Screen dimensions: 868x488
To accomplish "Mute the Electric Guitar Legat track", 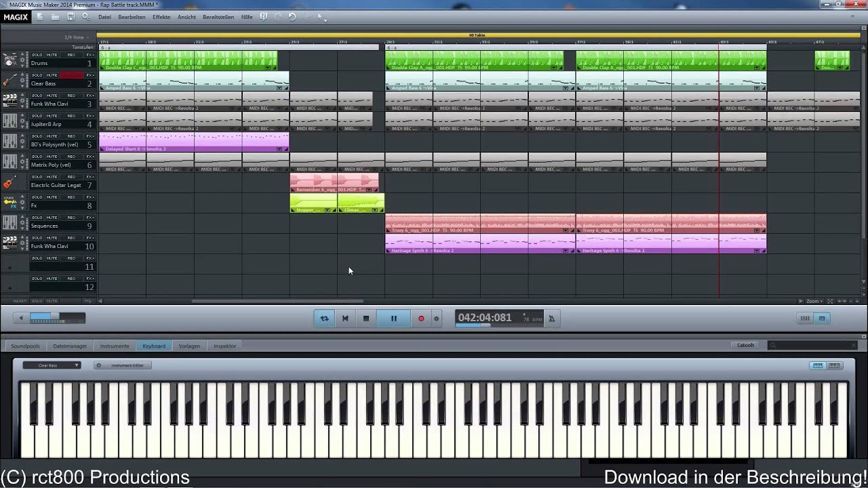I will [52, 177].
